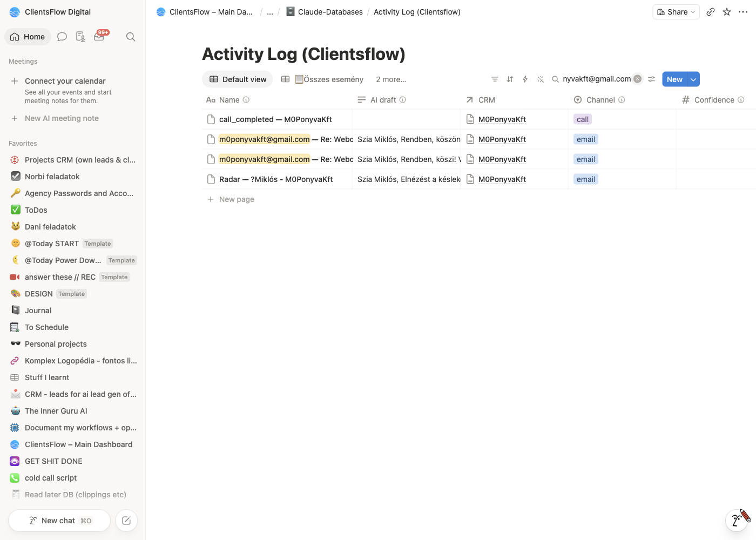The height and width of the screenshot is (540, 756).
Task: Favorite the page with the star icon
Action: coord(727,12)
